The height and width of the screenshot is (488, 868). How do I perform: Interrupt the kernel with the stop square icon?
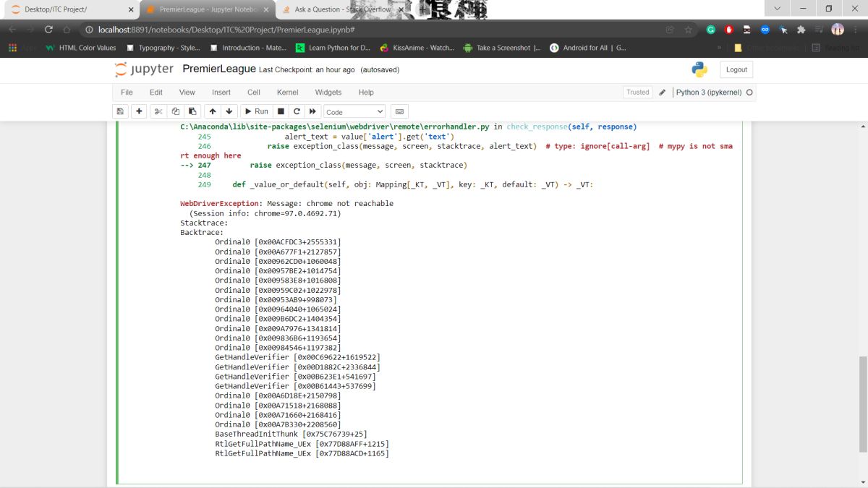281,111
